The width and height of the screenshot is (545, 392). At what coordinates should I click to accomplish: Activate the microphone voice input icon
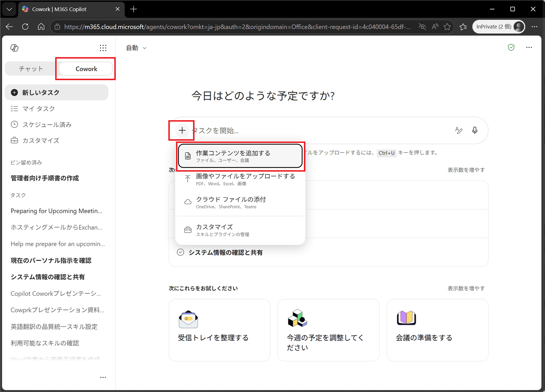click(475, 130)
